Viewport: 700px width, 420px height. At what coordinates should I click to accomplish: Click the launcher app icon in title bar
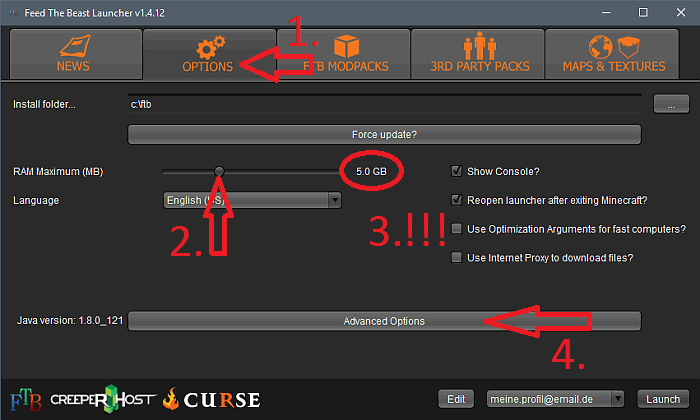pyautogui.click(x=11, y=10)
